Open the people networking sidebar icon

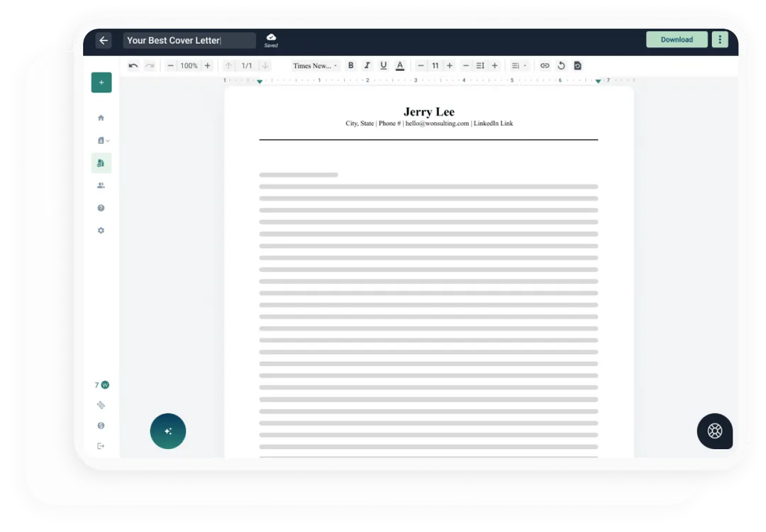coord(101,186)
